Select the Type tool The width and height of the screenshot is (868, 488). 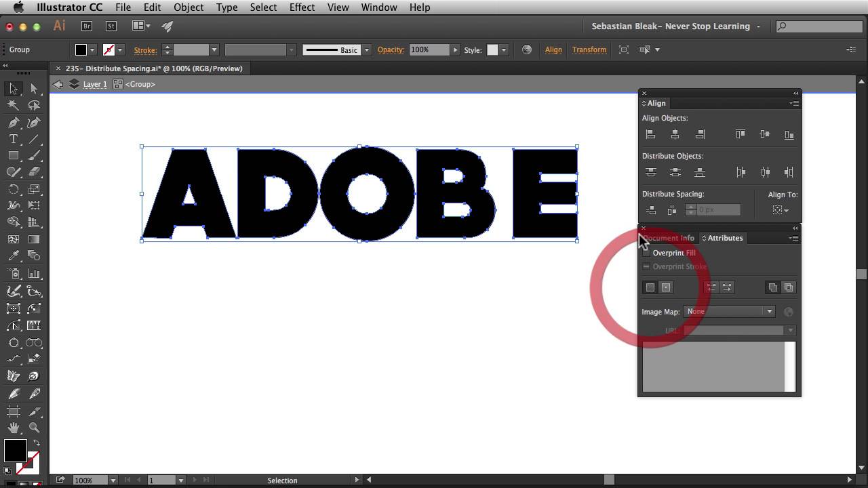(13, 139)
